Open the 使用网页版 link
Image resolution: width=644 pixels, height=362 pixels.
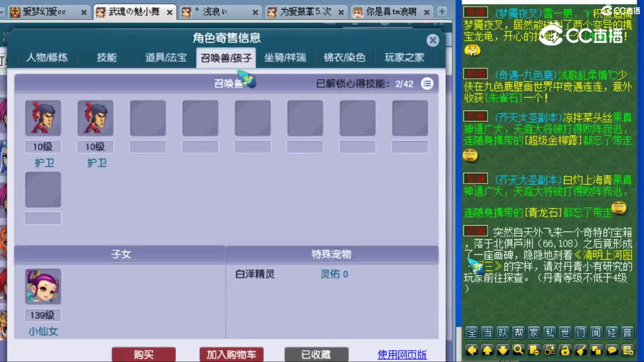pos(402,354)
